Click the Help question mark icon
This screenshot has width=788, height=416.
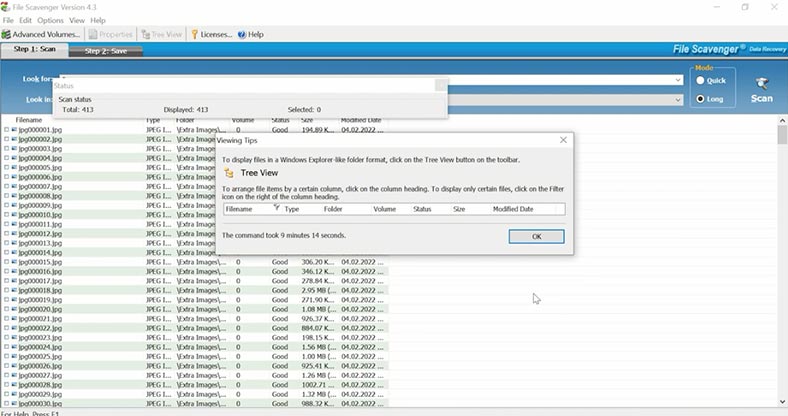(x=242, y=34)
